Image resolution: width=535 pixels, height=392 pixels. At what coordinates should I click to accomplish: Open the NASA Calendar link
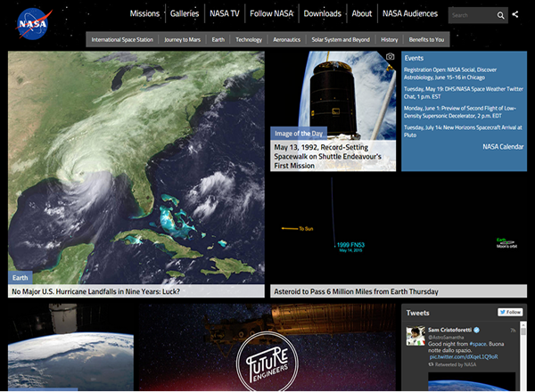(503, 147)
